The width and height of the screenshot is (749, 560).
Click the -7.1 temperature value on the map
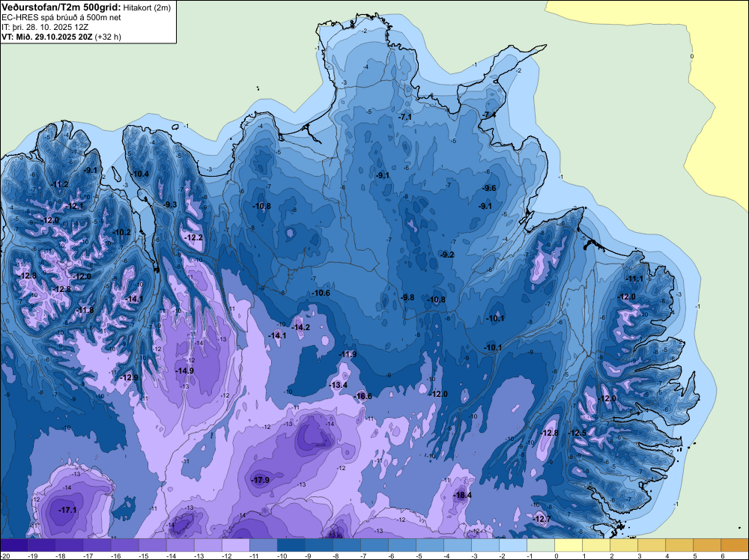click(x=405, y=117)
